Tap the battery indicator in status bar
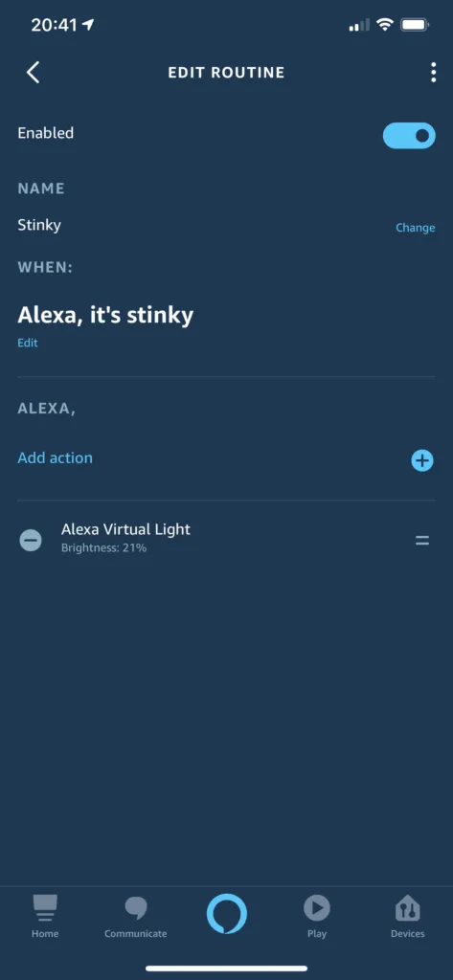The image size is (453, 980). tap(415, 25)
